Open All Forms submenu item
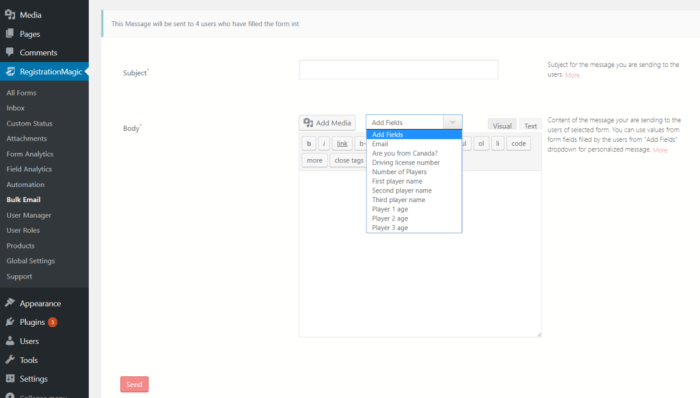This screenshot has height=398, width=700. click(21, 93)
